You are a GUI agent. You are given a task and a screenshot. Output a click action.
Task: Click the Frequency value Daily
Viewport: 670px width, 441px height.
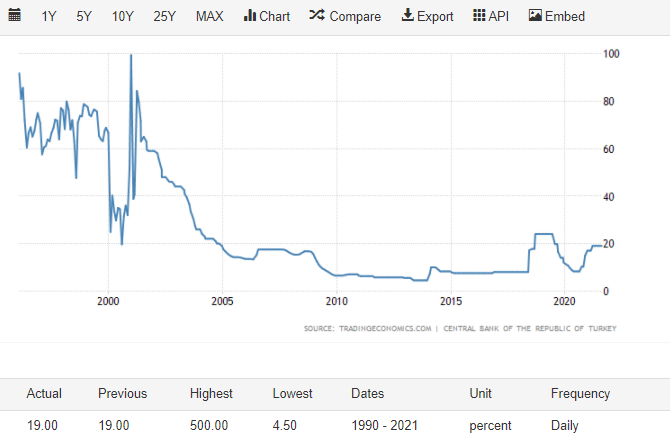click(565, 425)
